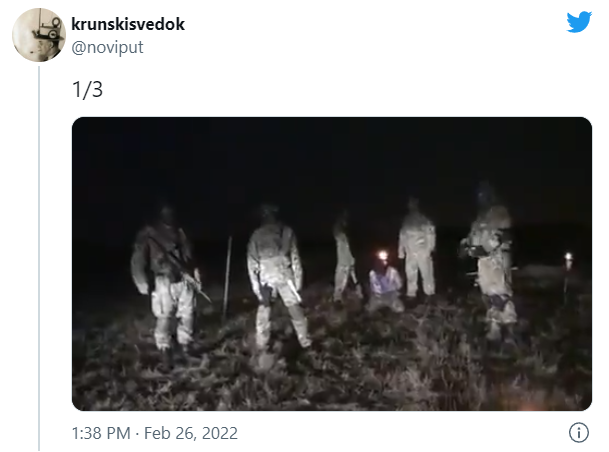Click the Twitter bird logo

coord(579,22)
